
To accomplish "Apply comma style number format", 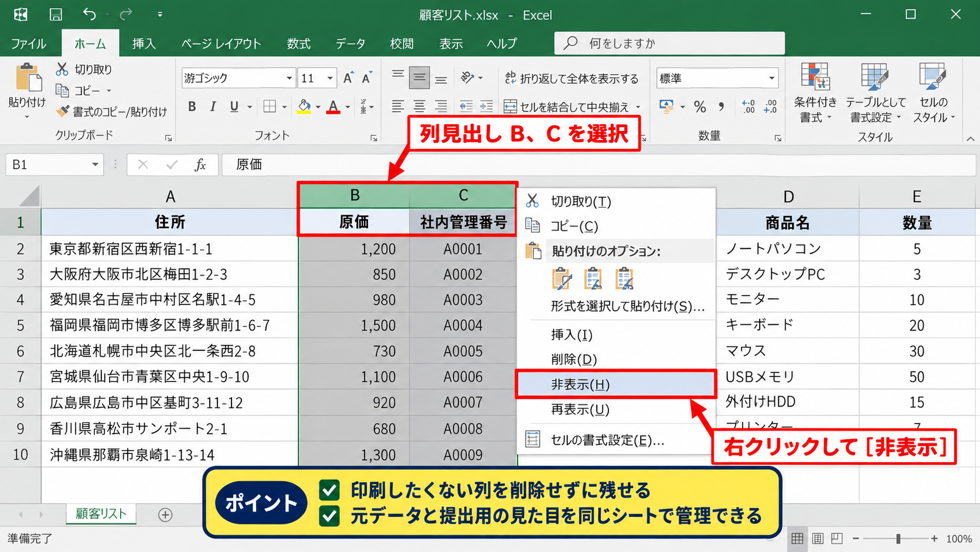I will point(722,107).
